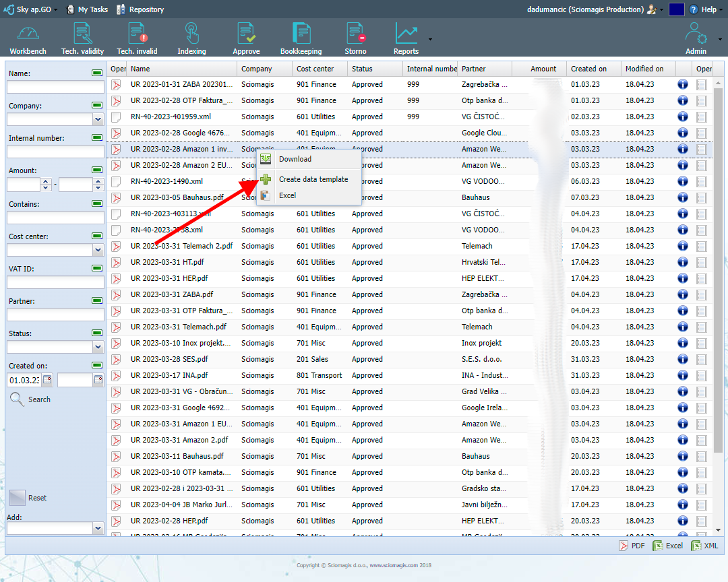The height and width of the screenshot is (582, 728).
Task: Open the Sky ap.GO menu arrow
Action: [x=56, y=9]
